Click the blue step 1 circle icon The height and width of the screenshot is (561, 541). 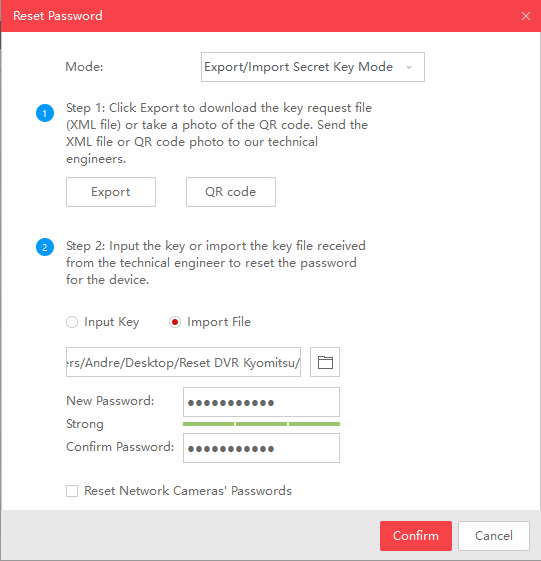[45, 113]
